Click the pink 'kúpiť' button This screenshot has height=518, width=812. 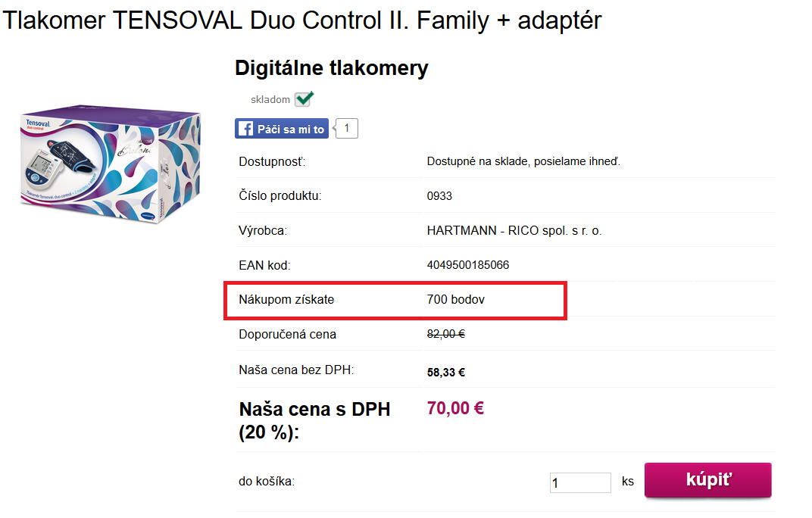click(708, 480)
